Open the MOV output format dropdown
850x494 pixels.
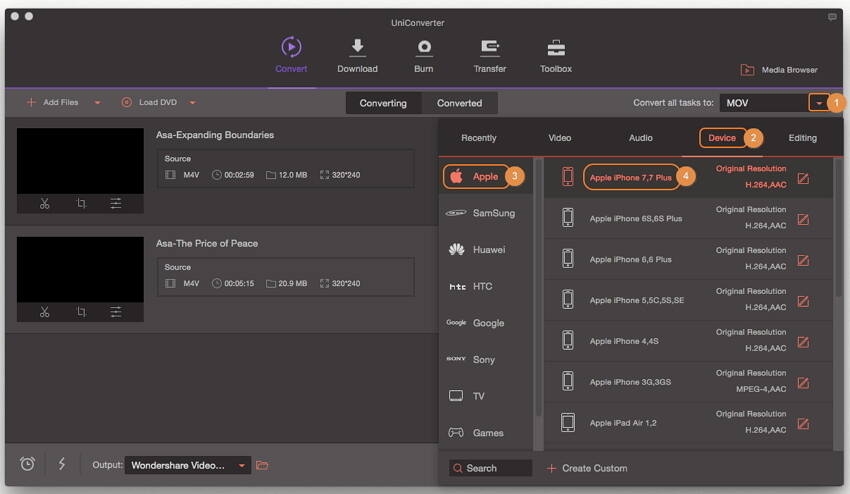point(819,102)
